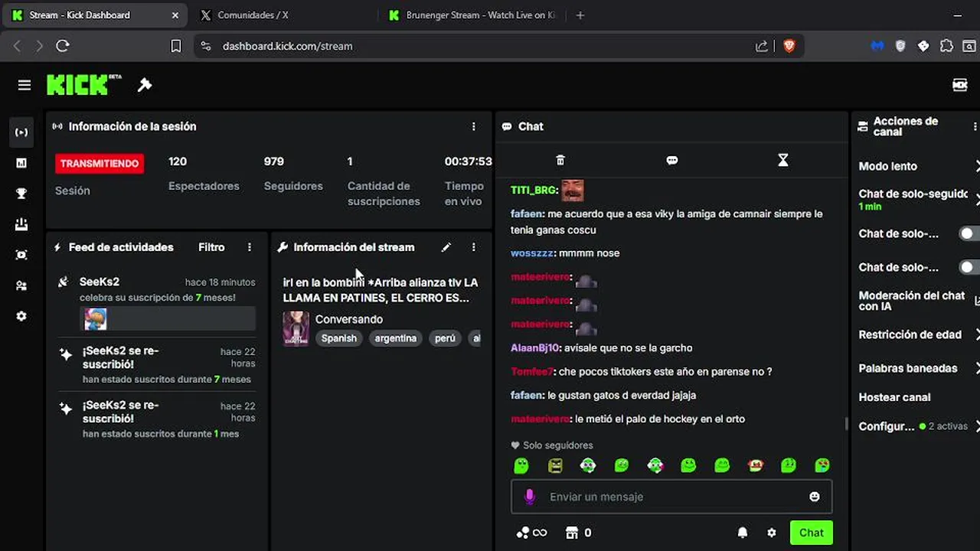Click the Filtro button in activity feed
The width and height of the screenshot is (980, 551).
point(211,247)
